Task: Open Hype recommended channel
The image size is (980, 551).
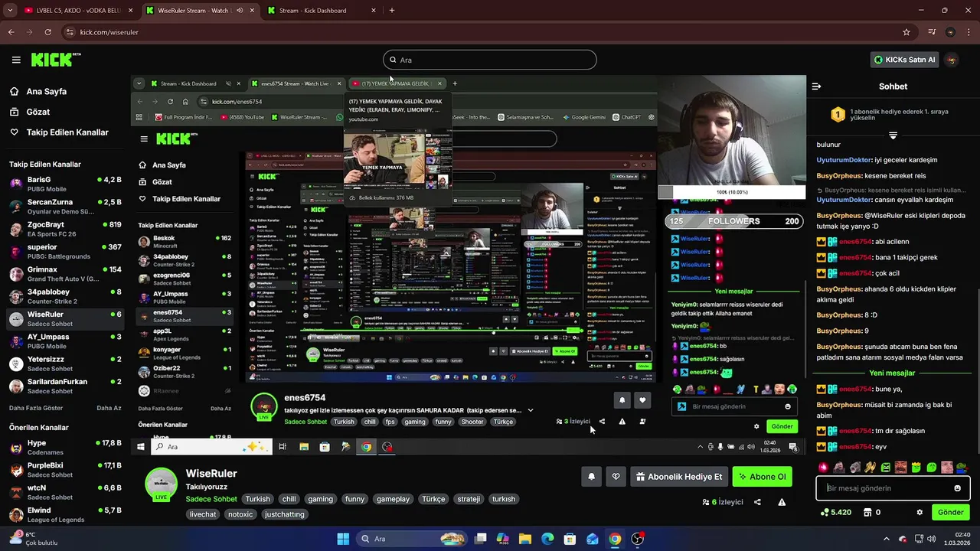Action: [x=65, y=448]
